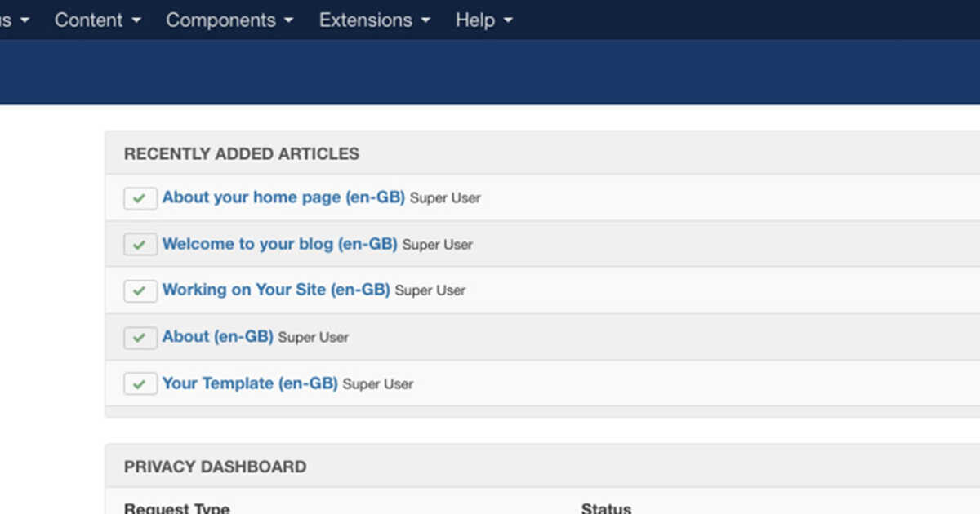Click "Super User" beside About your home page
This screenshot has height=514, width=980.
[445, 198]
